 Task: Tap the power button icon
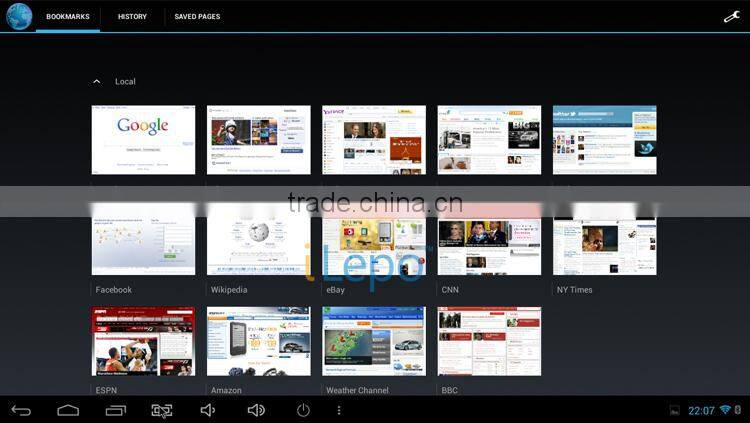tap(303, 410)
